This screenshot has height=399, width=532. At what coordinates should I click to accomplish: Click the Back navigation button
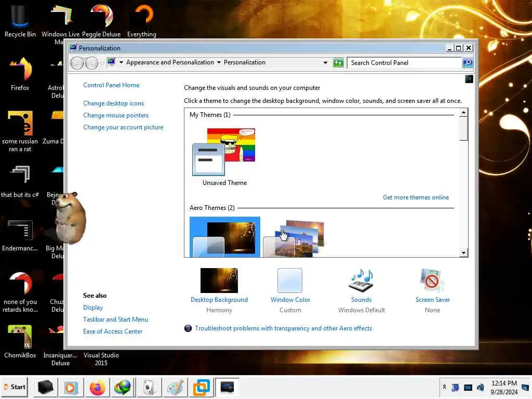[77, 63]
